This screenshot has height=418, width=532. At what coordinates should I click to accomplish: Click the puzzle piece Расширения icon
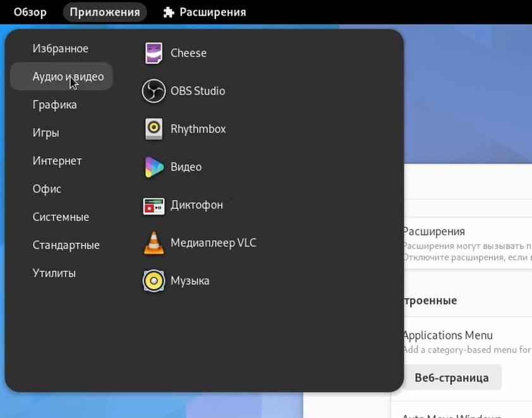tap(169, 12)
